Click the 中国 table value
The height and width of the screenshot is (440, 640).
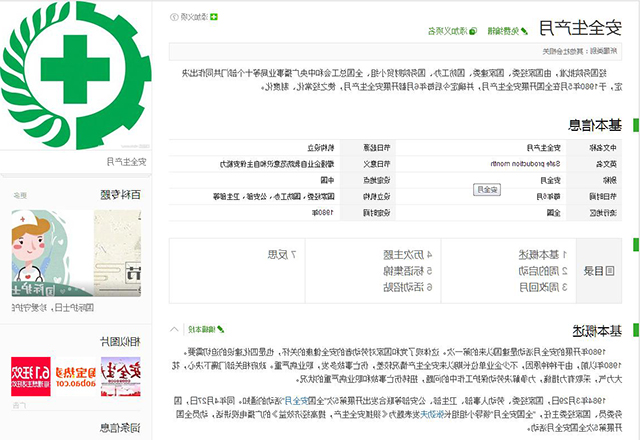click(327, 180)
